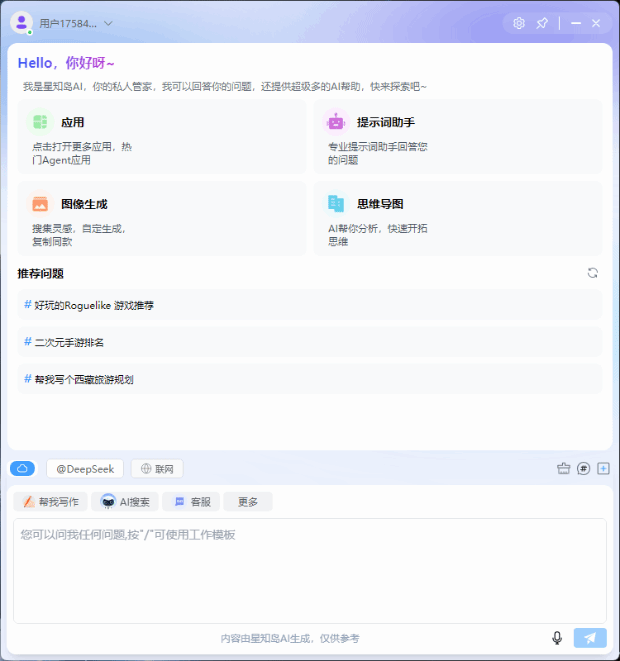Expand the user account dropdown arrow
This screenshot has width=620, height=661.
click(108, 23)
